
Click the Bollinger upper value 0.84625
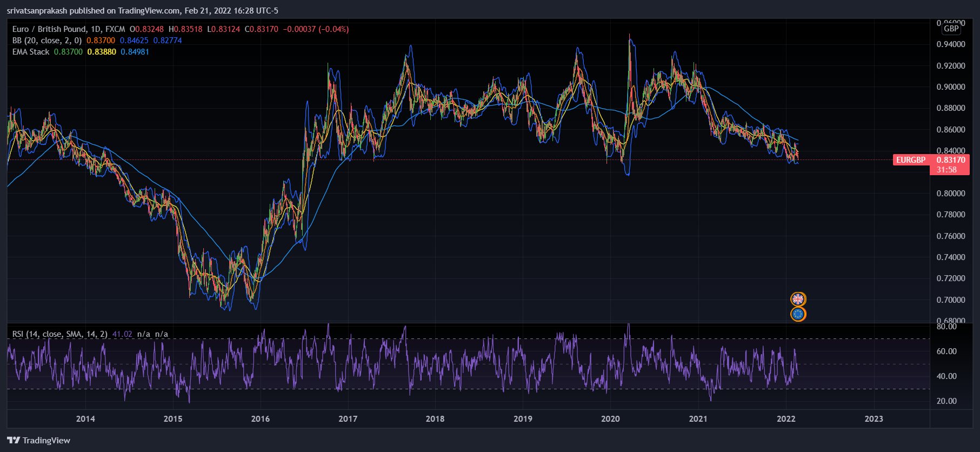coord(134,41)
